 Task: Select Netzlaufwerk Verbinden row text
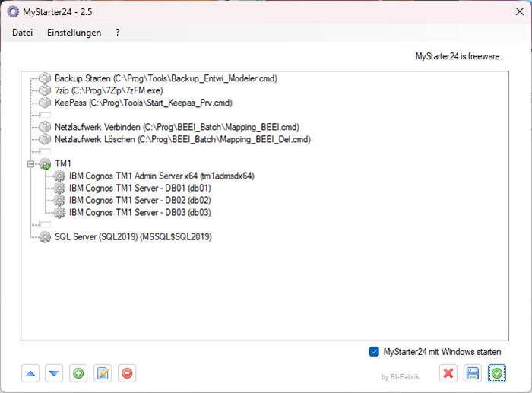(x=177, y=127)
